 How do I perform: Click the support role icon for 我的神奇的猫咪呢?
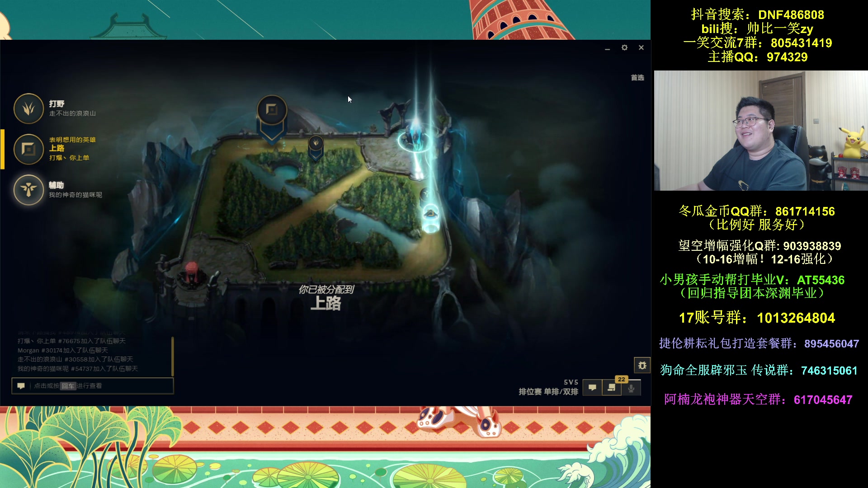pos(28,190)
